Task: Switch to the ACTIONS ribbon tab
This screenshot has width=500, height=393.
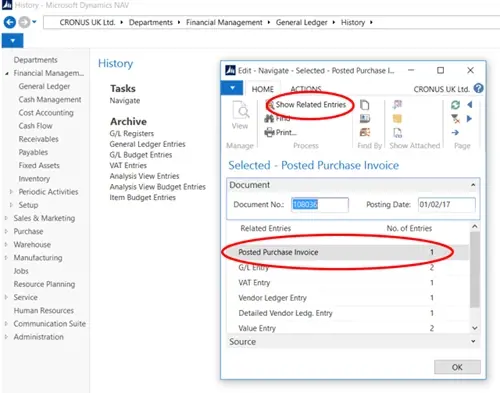Action: (306, 89)
